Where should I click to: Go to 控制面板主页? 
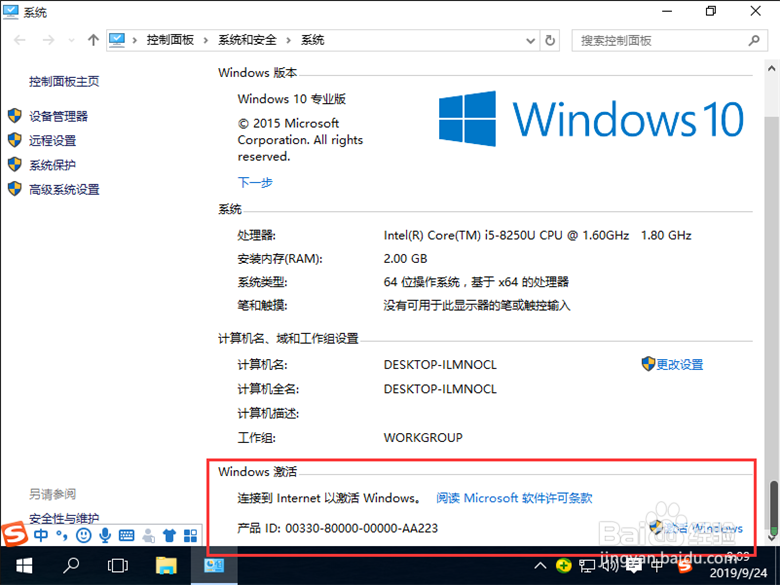[64, 82]
